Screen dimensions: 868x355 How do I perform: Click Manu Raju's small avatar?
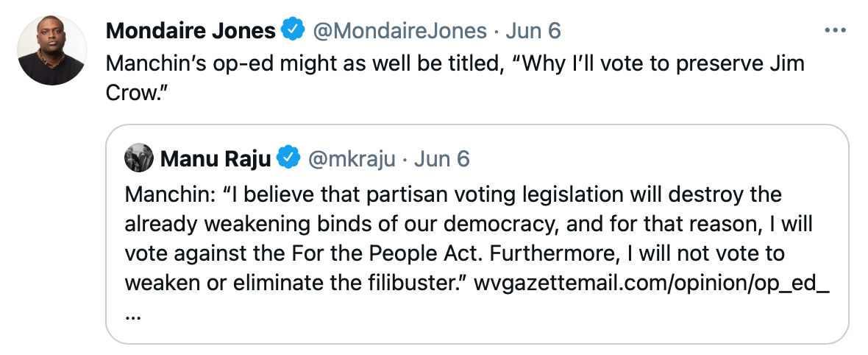tap(139, 158)
